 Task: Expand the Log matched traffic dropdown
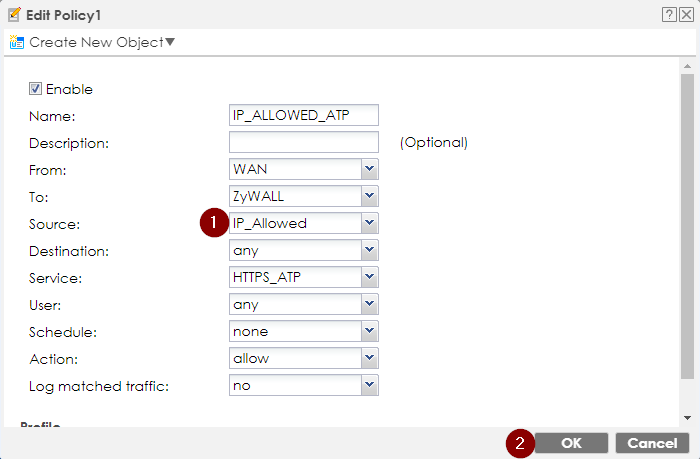[369, 385]
